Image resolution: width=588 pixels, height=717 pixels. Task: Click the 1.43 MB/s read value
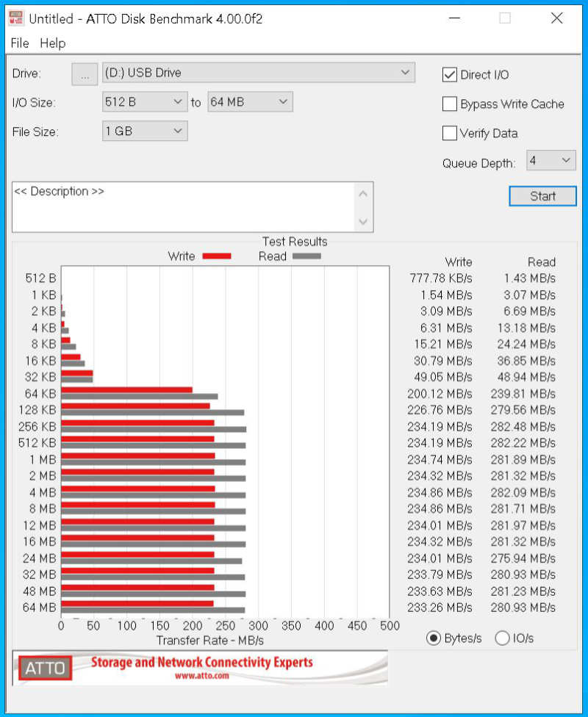pyautogui.click(x=529, y=278)
